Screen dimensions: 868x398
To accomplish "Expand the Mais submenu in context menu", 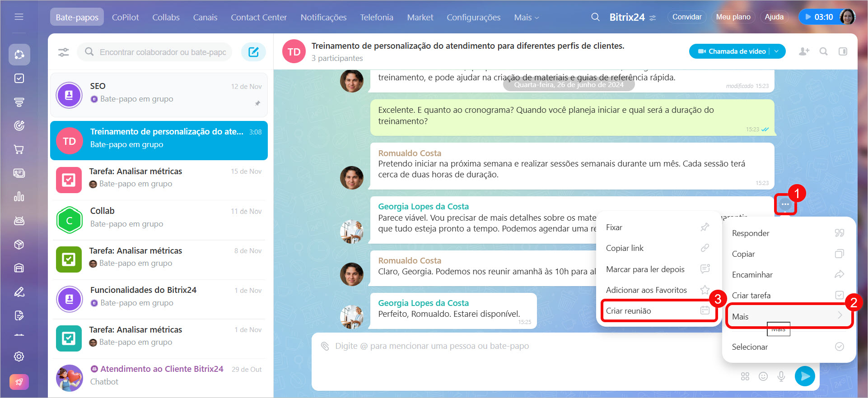I will tap(788, 316).
